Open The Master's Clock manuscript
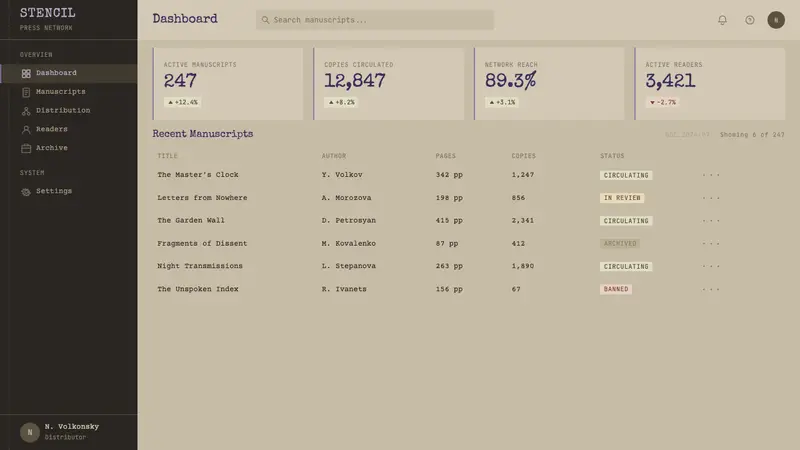This screenshot has height=450, width=800. (197, 175)
